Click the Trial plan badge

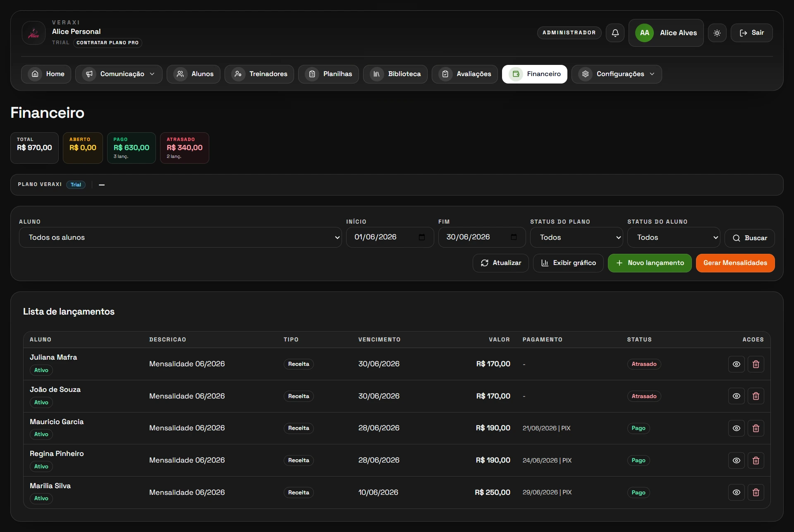pyautogui.click(x=76, y=185)
